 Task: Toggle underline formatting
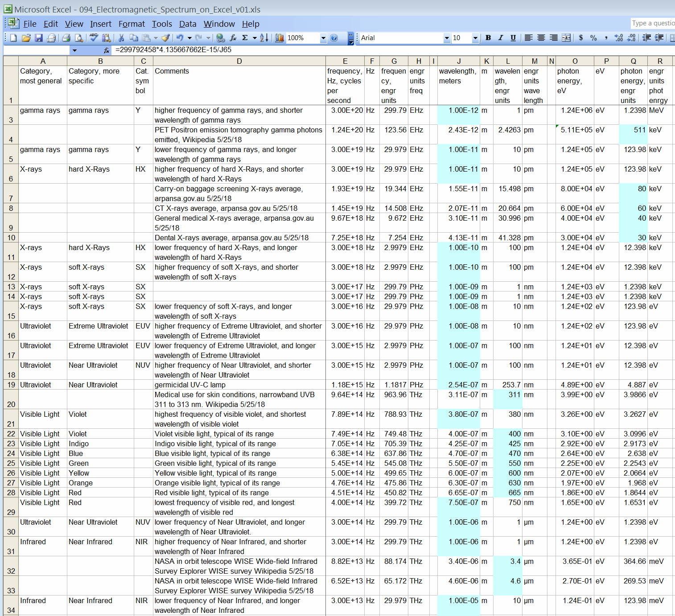[x=513, y=38]
